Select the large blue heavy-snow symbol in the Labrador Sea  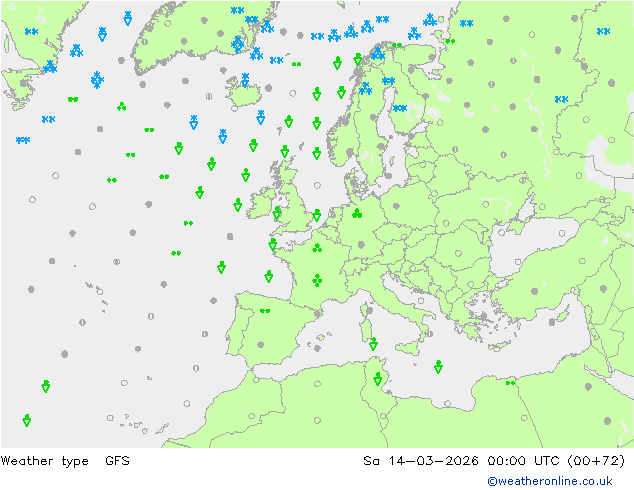[x=97, y=80]
